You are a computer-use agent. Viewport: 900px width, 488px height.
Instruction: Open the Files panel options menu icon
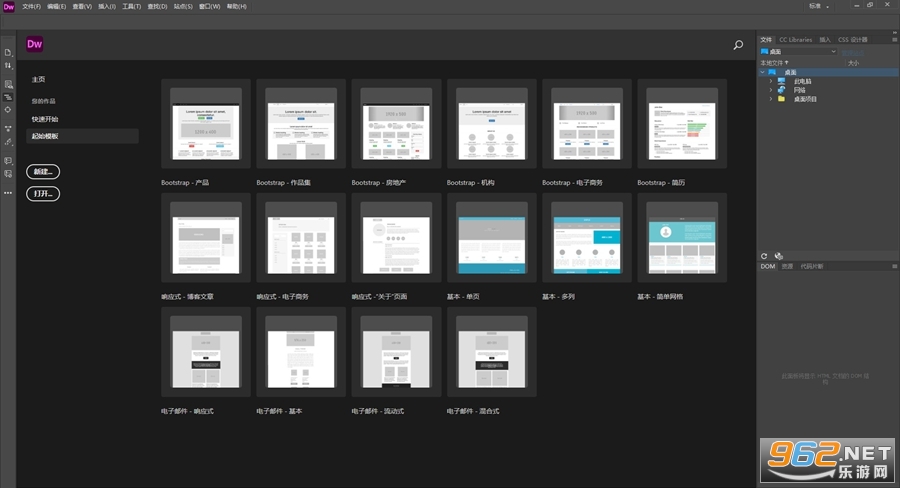(894, 40)
